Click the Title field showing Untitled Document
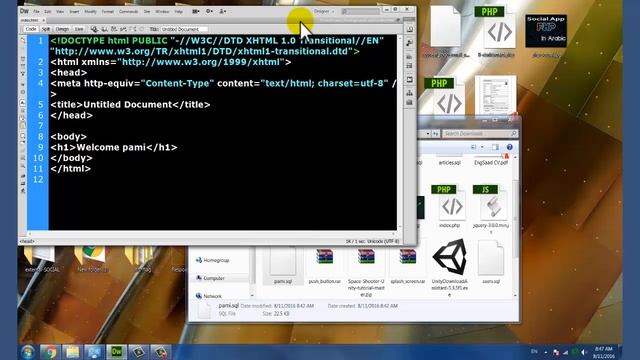 (184, 29)
